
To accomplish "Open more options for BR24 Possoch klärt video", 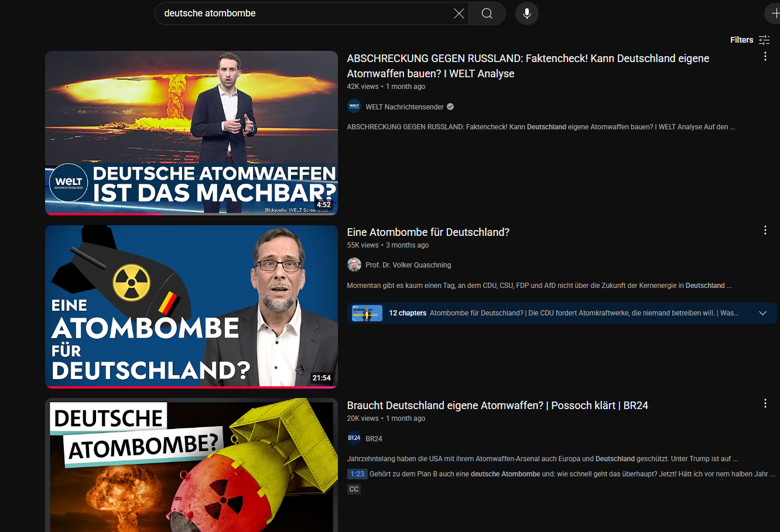I will coord(765,403).
